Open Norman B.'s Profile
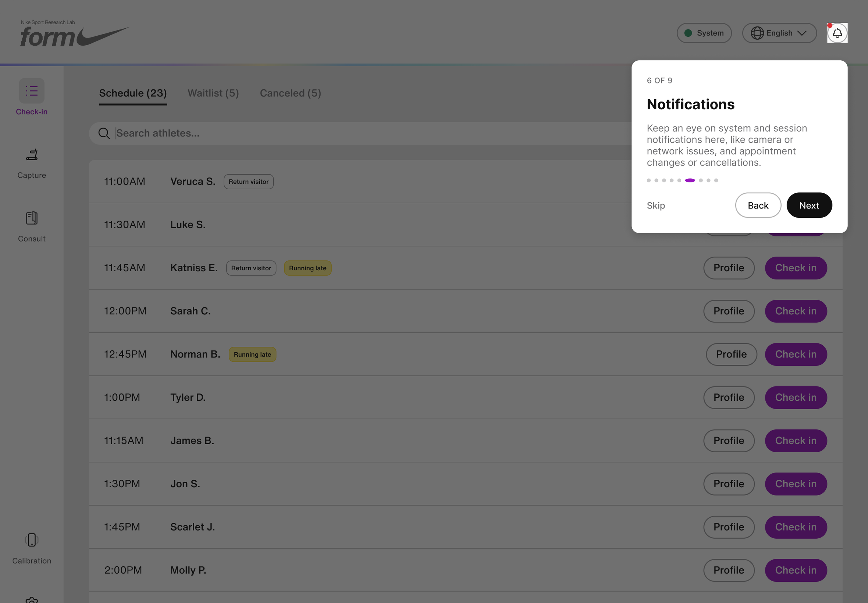Image resolution: width=868 pixels, height=603 pixels. 731,354
